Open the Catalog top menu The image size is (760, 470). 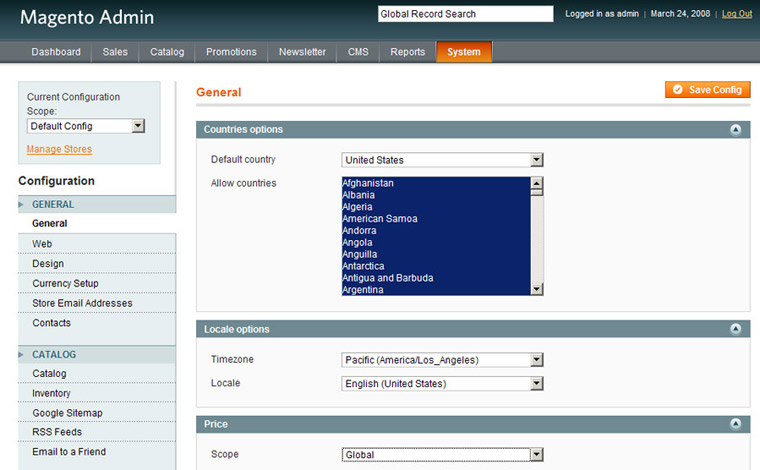[167, 52]
